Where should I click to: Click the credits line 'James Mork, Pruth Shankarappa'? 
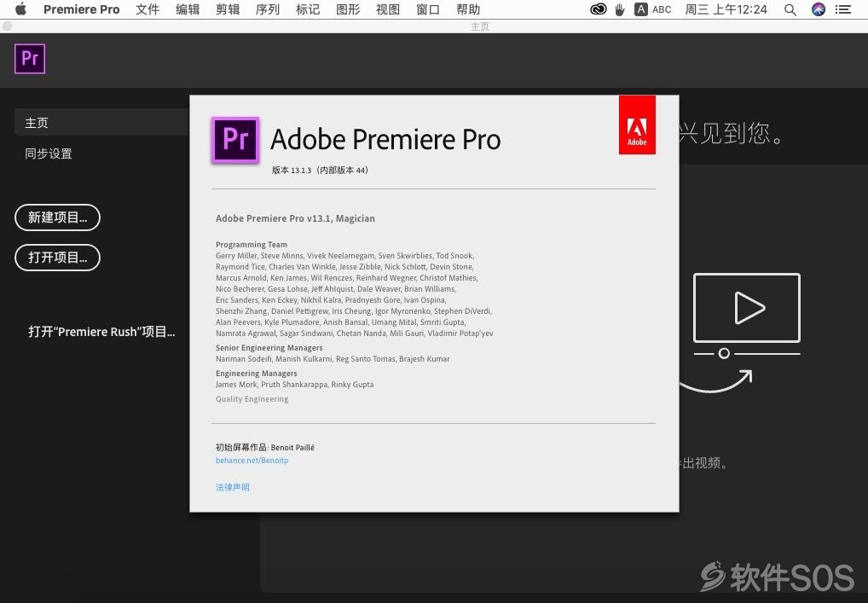click(294, 385)
